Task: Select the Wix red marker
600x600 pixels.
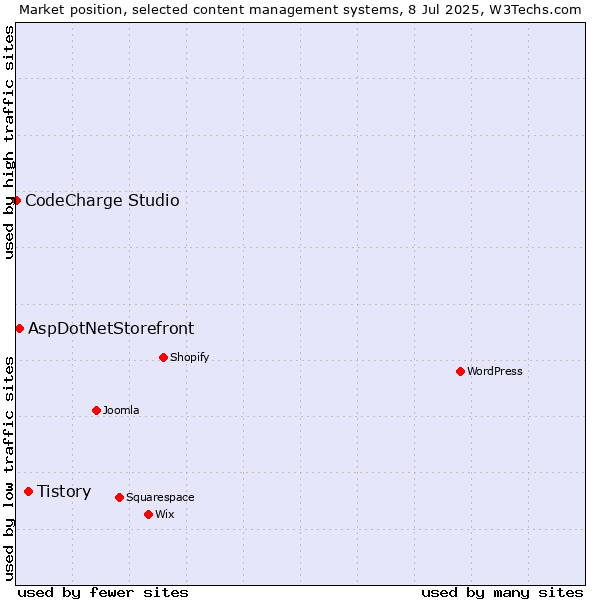Action: tap(148, 515)
